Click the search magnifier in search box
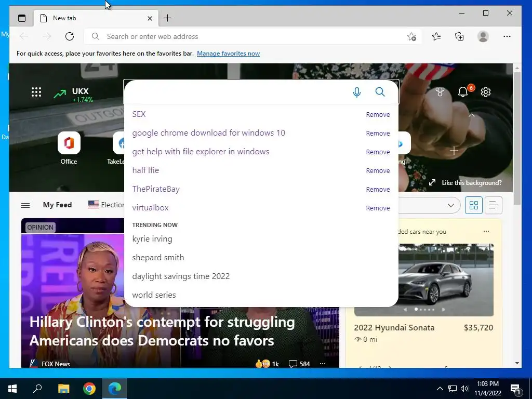 click(x=380, y=92)
